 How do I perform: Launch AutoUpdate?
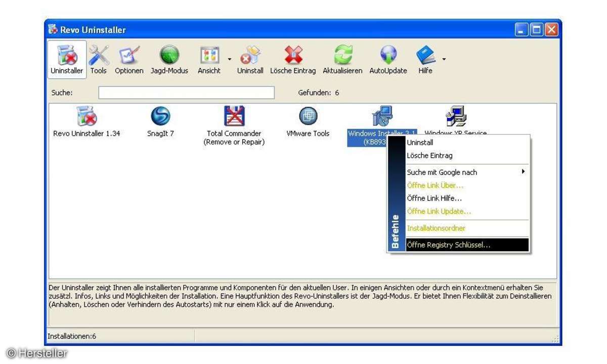pos(388,59)
